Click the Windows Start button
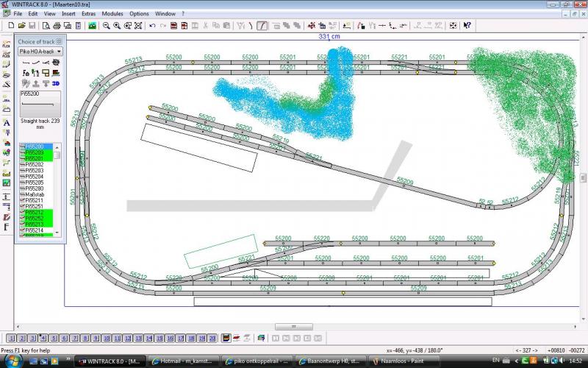The image size is (588, 368). click(12, 361)
